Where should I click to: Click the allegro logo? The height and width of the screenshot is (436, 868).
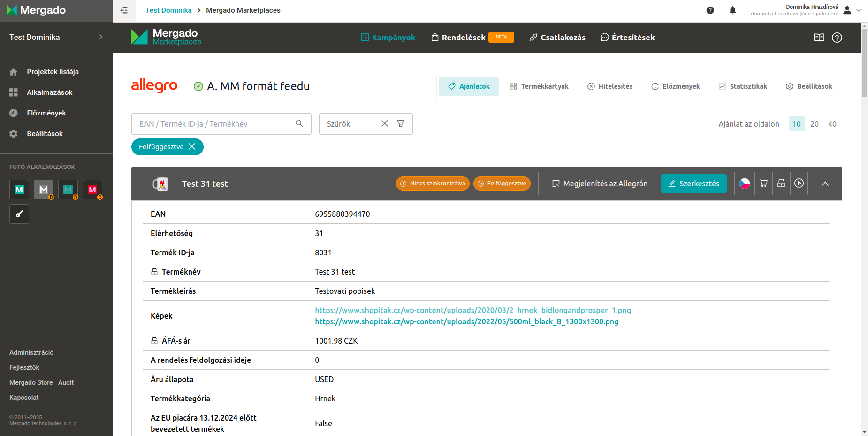tap(154, 86)
